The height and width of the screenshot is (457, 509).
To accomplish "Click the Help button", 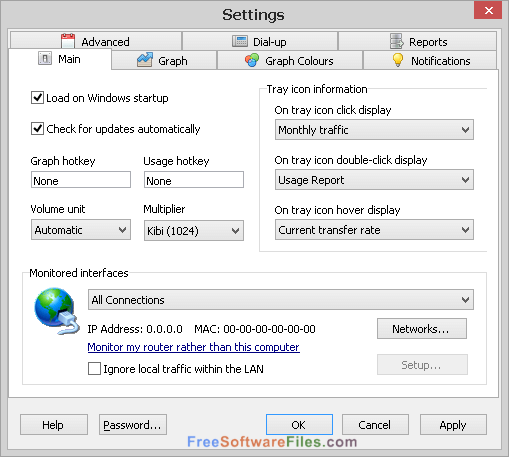I will tap(54, 425).
